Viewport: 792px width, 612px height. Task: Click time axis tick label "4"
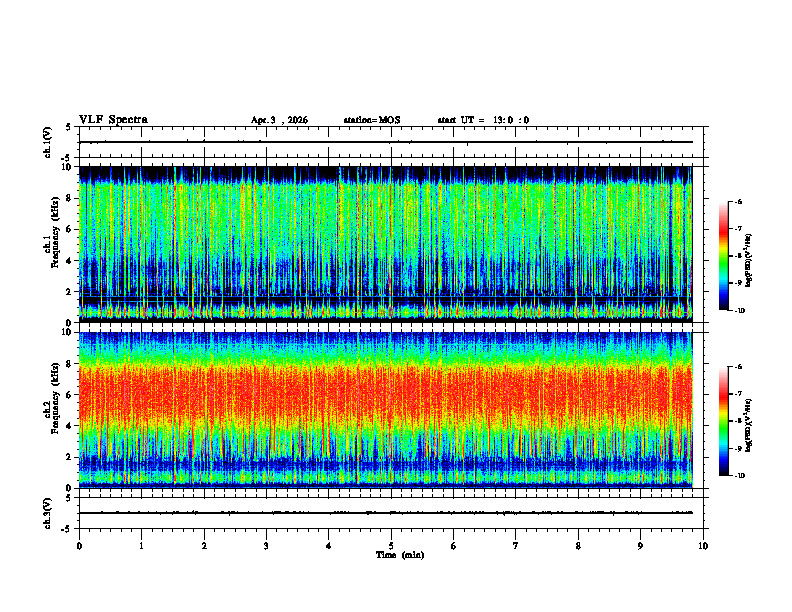click(329, 546)
